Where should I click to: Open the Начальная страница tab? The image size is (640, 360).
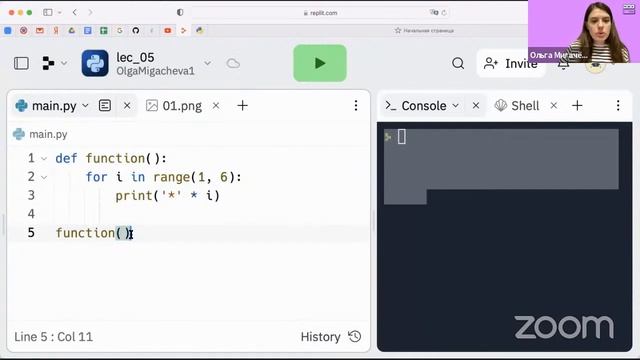pos(424,31)
